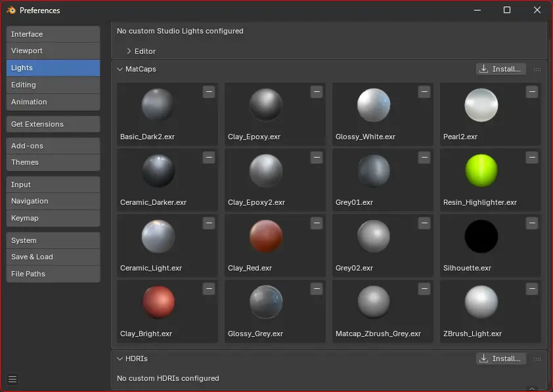Screen dimensions: 553x392
Task: Install a new MatCap file
Action: click(x=500, y=69)
